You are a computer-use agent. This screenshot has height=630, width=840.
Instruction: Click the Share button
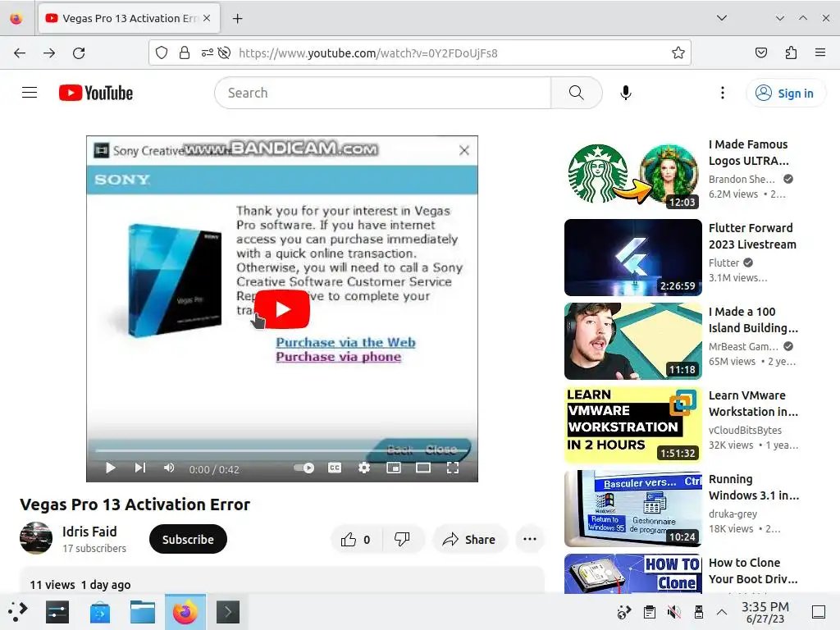469,540
